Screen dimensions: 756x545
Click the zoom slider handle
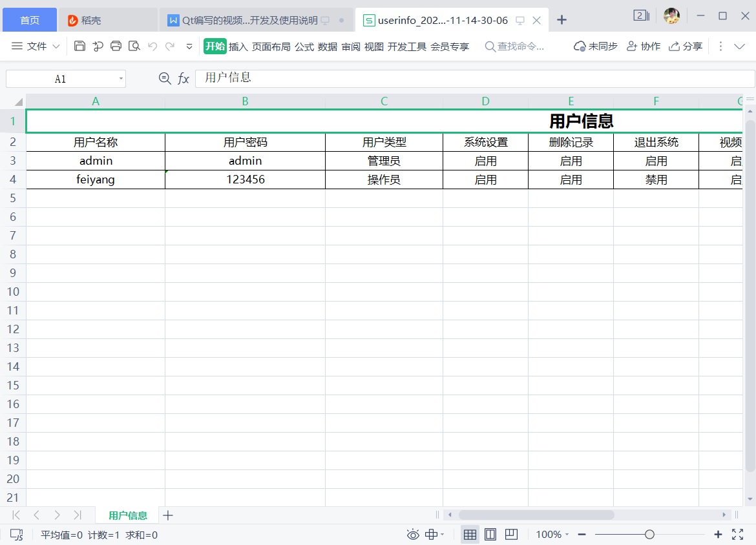point(649,535)
